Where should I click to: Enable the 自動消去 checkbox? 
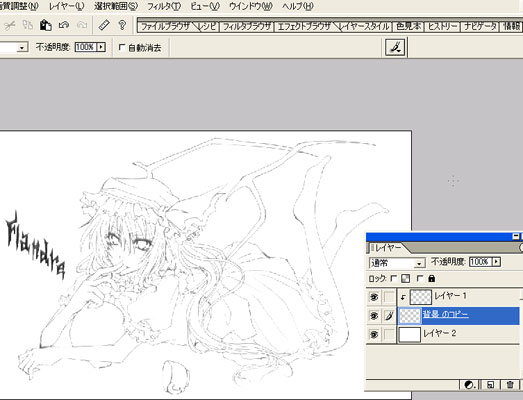[122, 47]
